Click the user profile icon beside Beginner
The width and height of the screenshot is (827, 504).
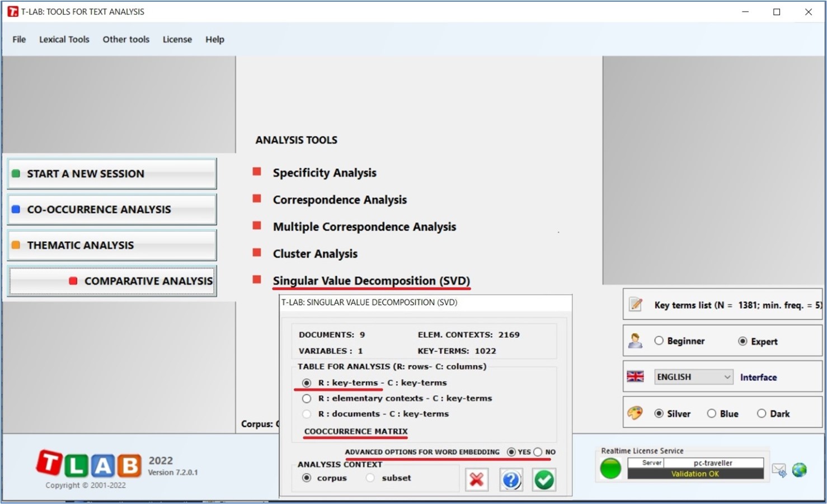(x=635, y=341)
